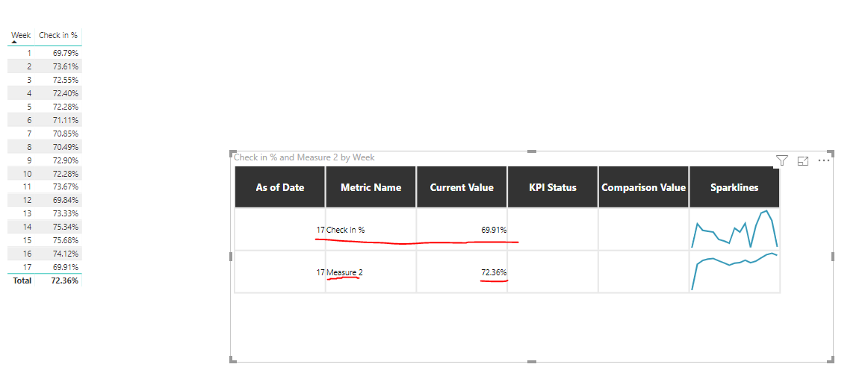Open More options ellipsis on visual
The image size is (868, 373).
tap(824, 160)
